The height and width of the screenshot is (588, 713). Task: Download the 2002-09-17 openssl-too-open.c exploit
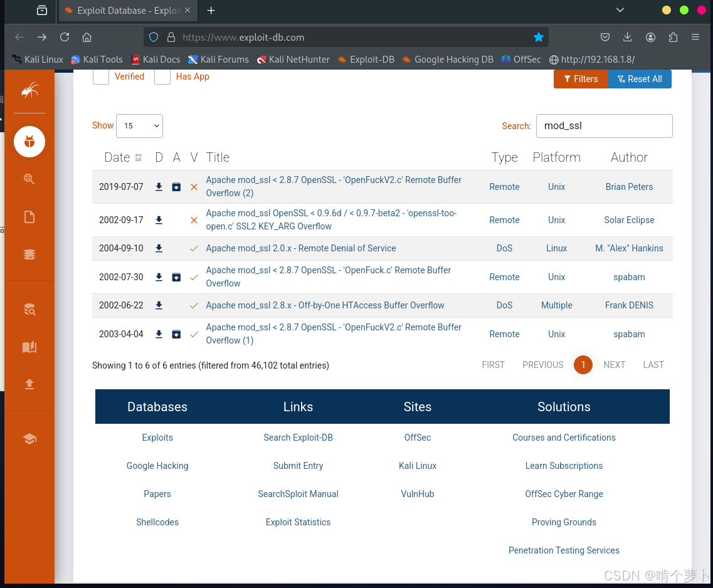coord(159,220)
